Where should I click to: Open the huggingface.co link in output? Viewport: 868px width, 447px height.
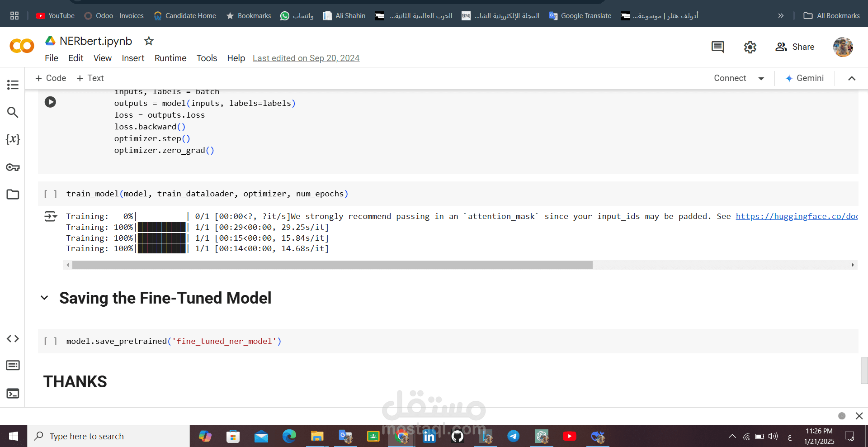(797, 216)
